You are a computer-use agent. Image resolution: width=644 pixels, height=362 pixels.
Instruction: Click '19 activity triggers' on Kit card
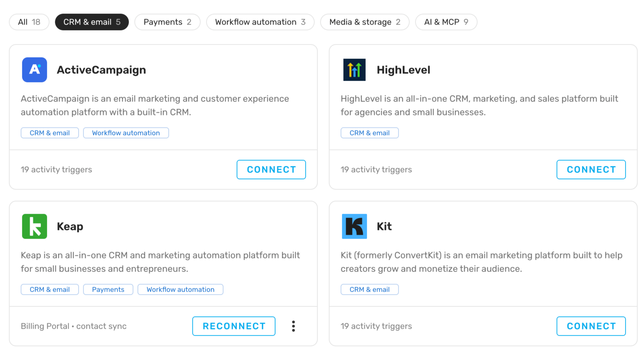376,326
